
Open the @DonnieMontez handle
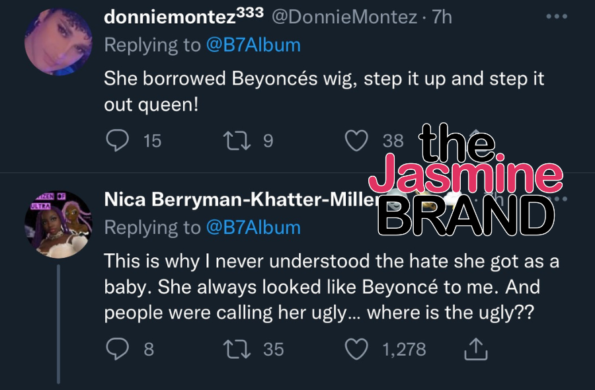pyautogui.click(x=345, y=17)
